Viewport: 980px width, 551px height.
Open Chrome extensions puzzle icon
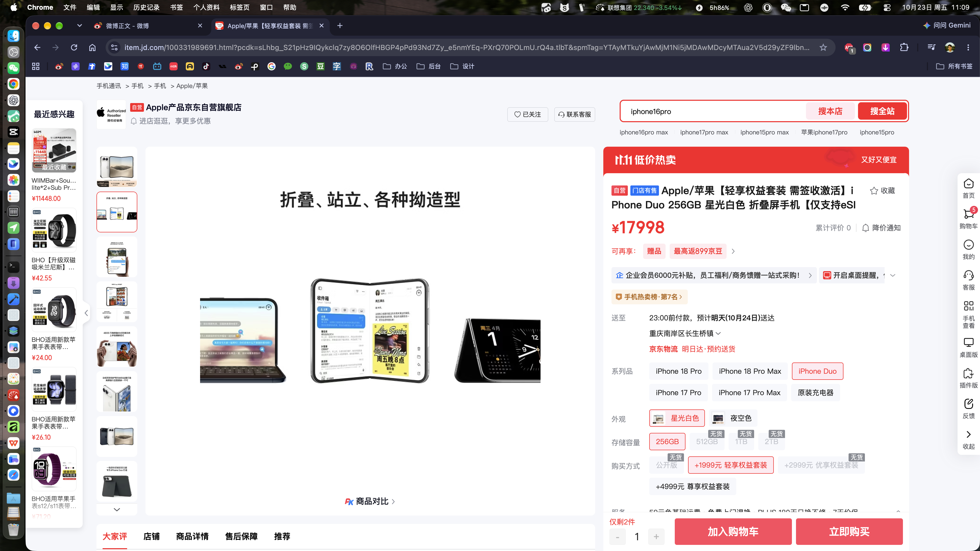click(904, 47)
